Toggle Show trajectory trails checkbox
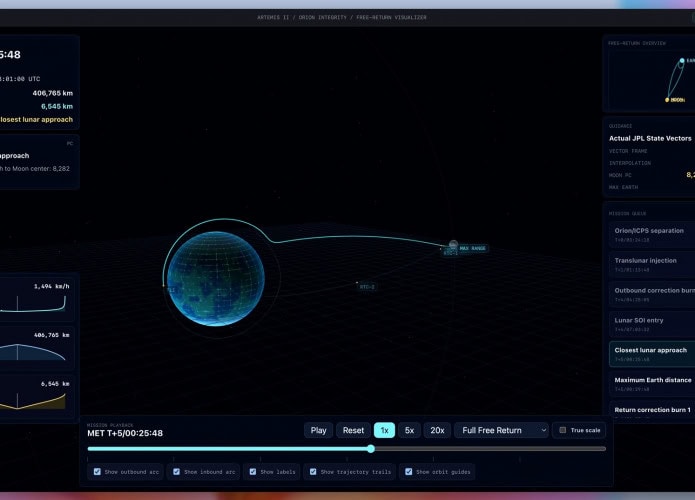Screen dimensions: 695x500 [x=314, y=471]
